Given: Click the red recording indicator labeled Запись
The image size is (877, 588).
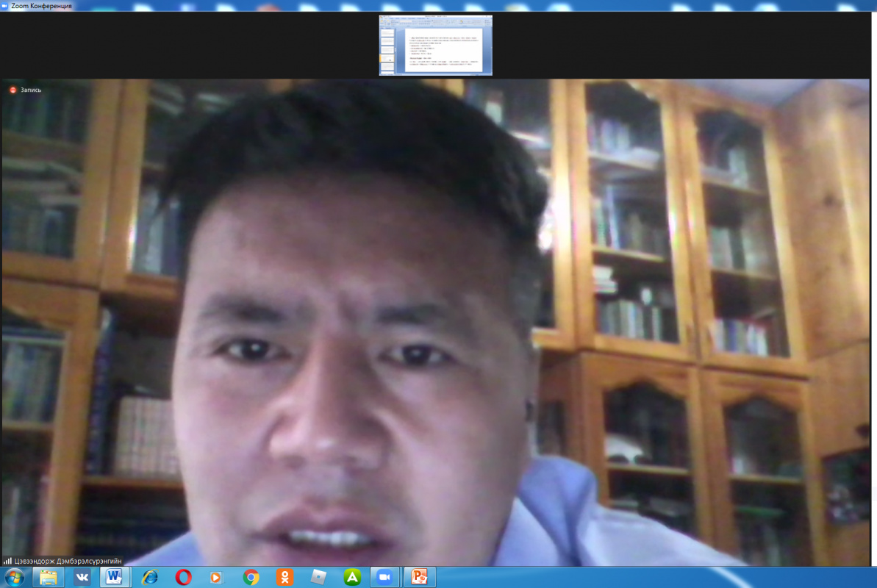Looking at the screenshot, I should pos(12,90).
